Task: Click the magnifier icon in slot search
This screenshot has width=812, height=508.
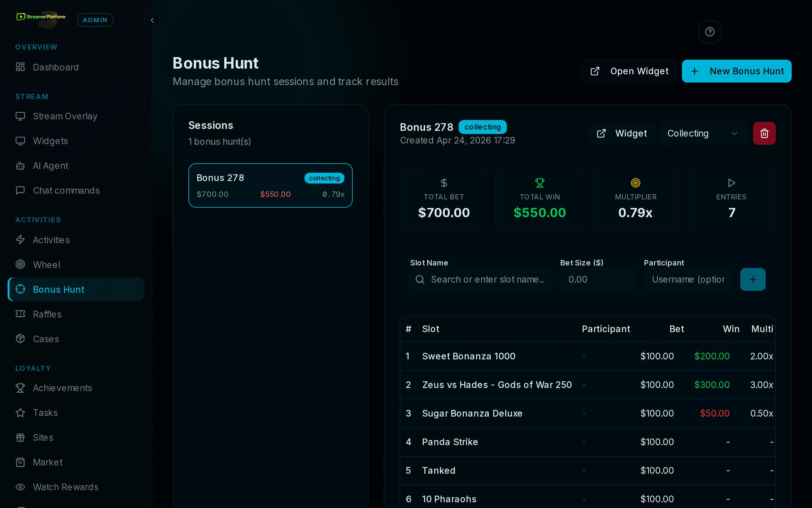Action: click(x=420, y=279)
